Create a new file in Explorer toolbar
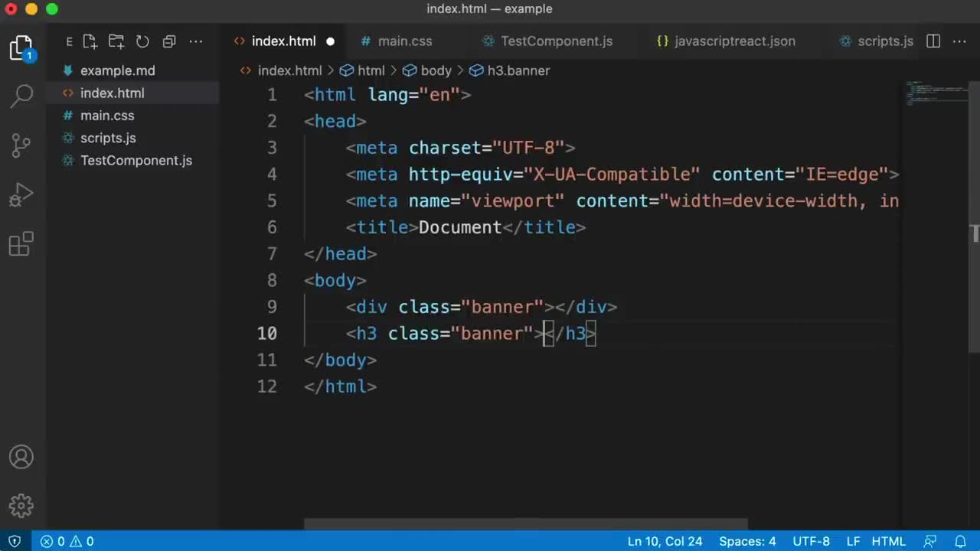Image resolution: width=980 pixels, height=551 pixels. [90, 41]
